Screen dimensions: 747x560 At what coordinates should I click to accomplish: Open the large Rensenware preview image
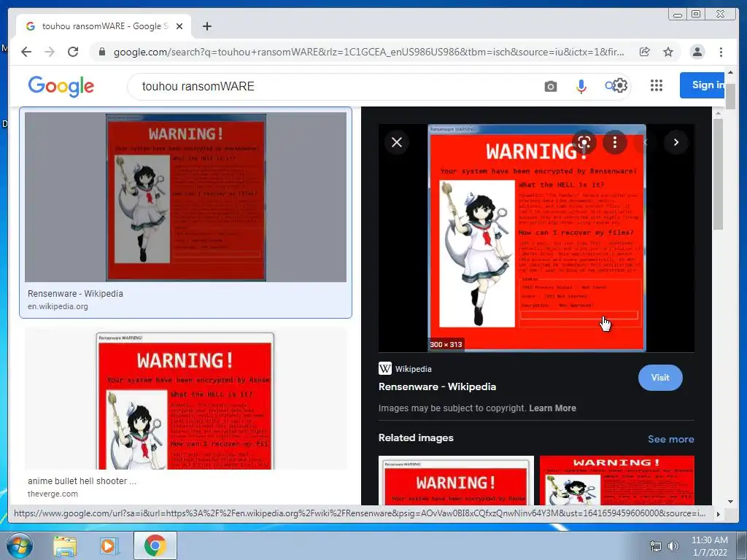[x=536, y=238]
